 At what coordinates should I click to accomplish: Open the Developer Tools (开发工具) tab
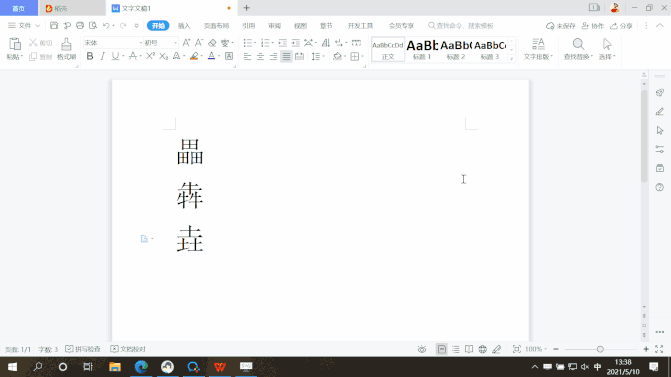click(360, 26)
